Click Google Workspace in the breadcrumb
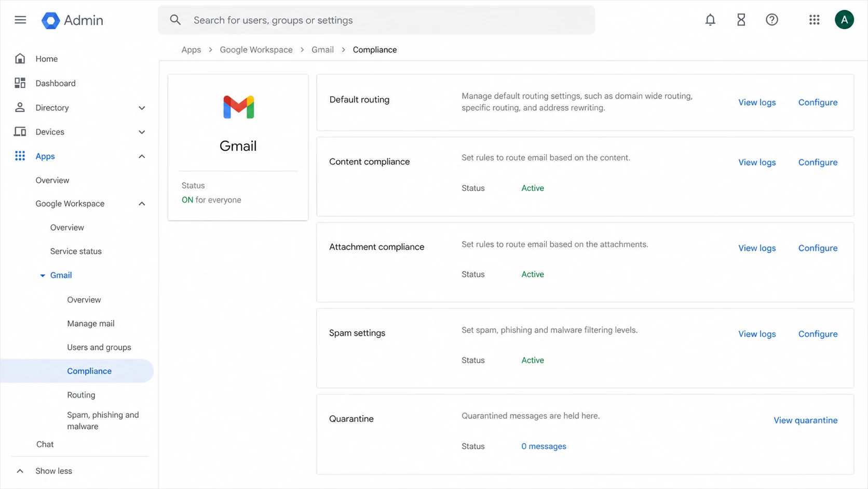Image resolution: width=868 pixels, height=489 pixels. click(x=256, y=49)
